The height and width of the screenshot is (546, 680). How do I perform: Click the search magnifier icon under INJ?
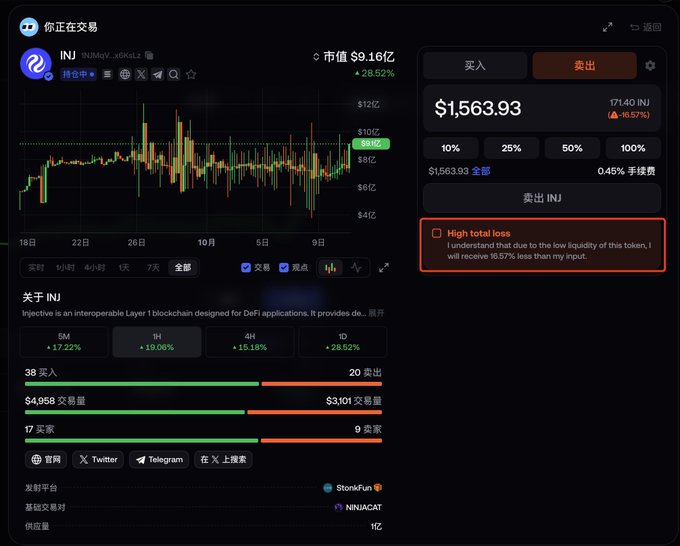point(174,75)
